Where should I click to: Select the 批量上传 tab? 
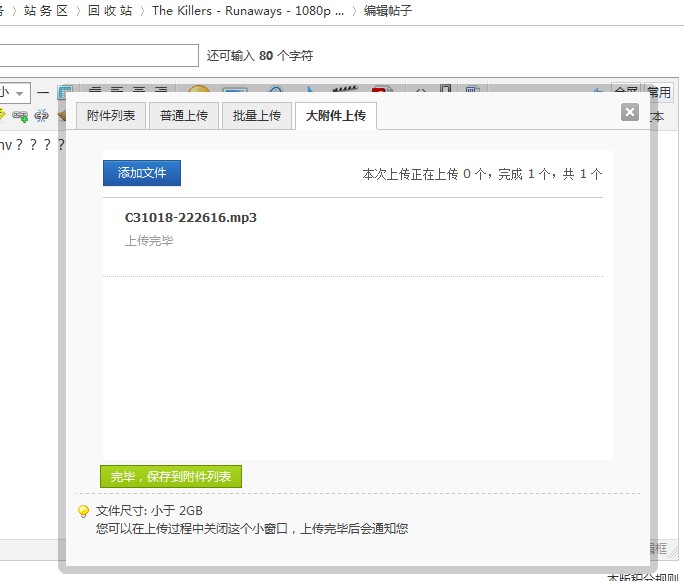256,116
